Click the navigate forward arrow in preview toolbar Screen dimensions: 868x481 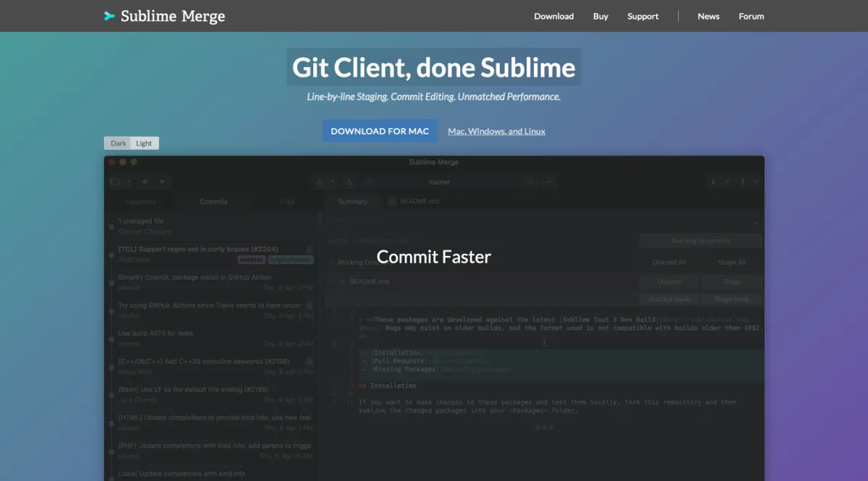163,182
